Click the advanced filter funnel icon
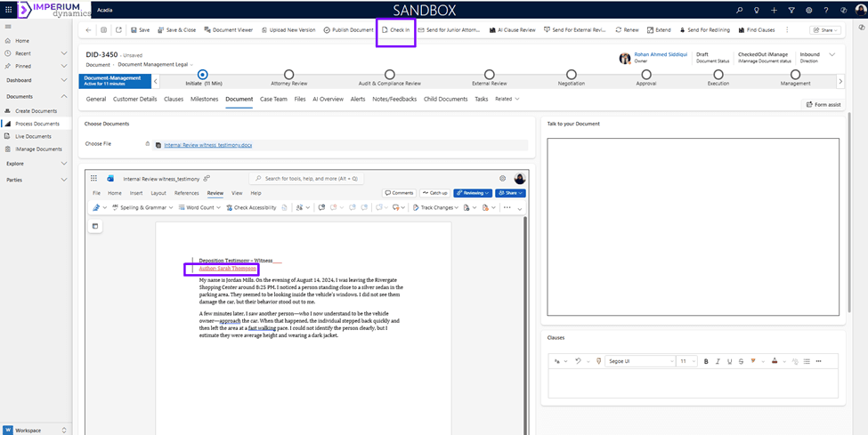The image size is (868, 435). pyautogui.click(x=791, y=10)
